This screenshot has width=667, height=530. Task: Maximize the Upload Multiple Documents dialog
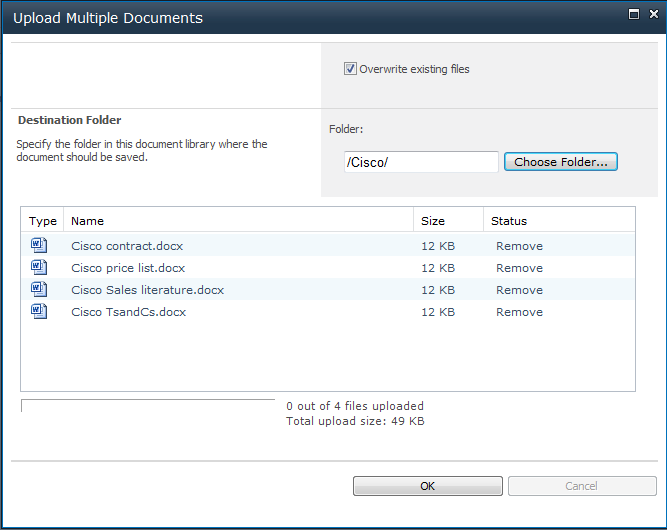(x=633, y=15)
